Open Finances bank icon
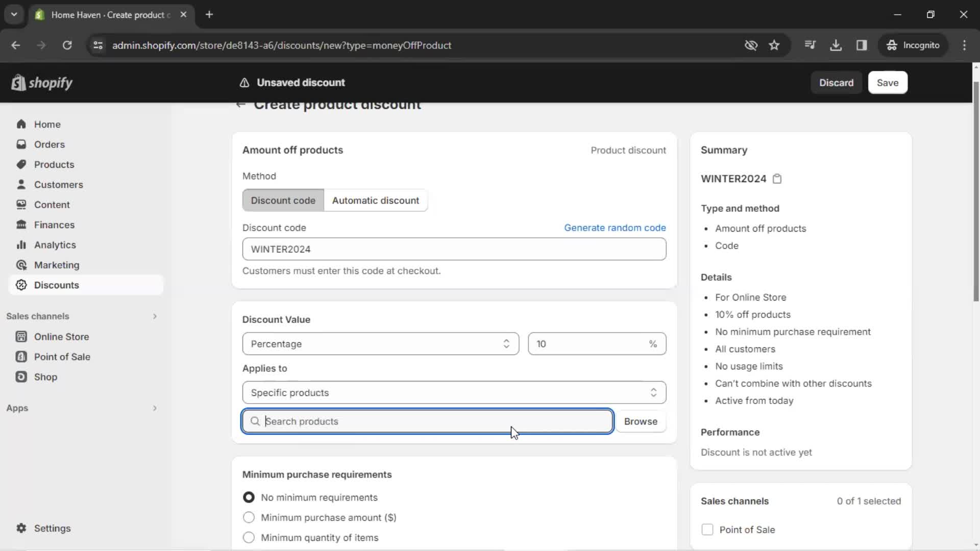The height and width of the screenshot is (551, 980). click(21, 224)
